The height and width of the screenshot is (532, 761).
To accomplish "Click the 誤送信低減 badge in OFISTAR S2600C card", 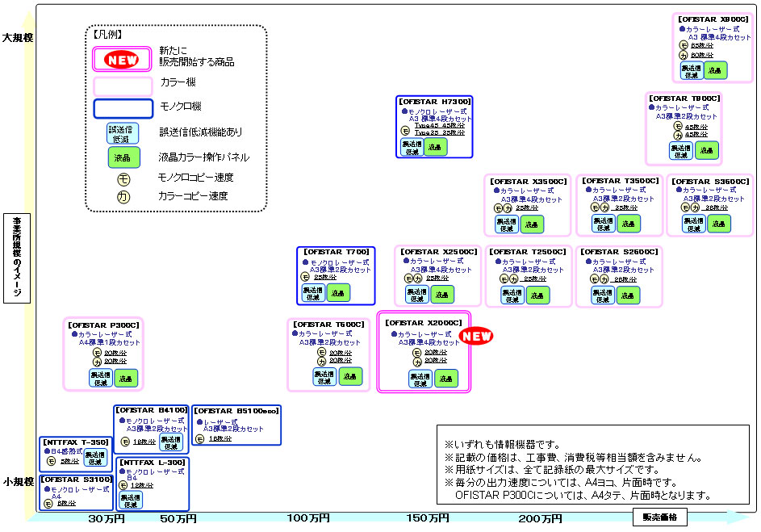I will (x=603, y=295).
